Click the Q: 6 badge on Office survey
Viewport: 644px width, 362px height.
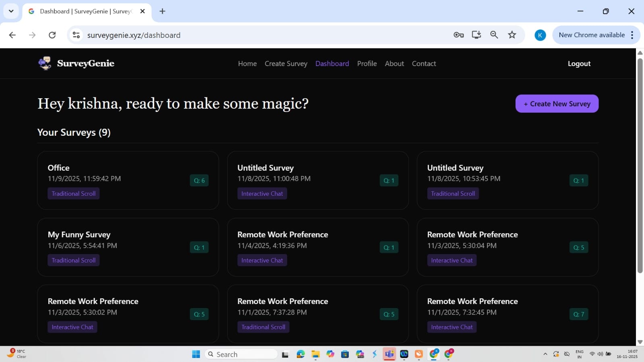(x=199, y=180)
